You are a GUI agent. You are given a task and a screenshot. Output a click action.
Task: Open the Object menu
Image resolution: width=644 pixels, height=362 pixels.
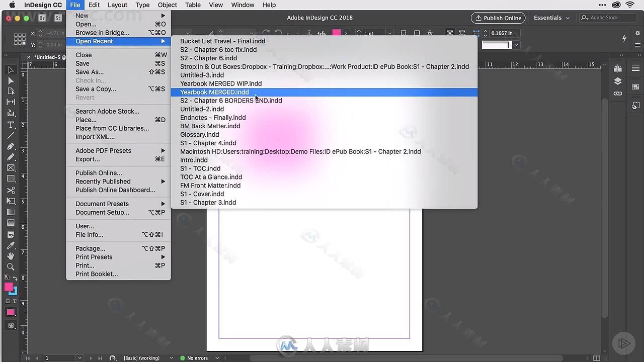tap(168, 5)
